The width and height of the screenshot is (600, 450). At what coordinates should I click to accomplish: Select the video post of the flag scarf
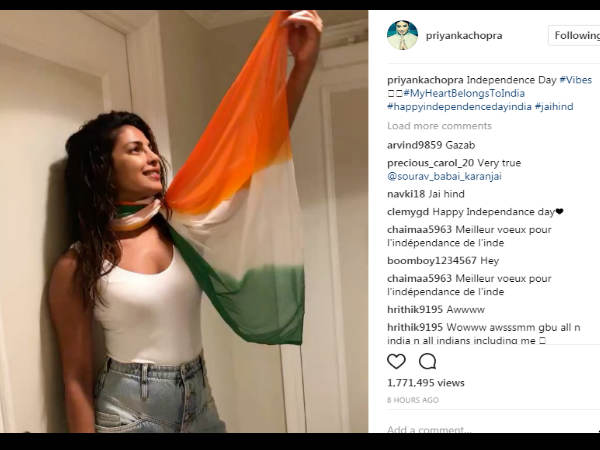pos(184,221)
